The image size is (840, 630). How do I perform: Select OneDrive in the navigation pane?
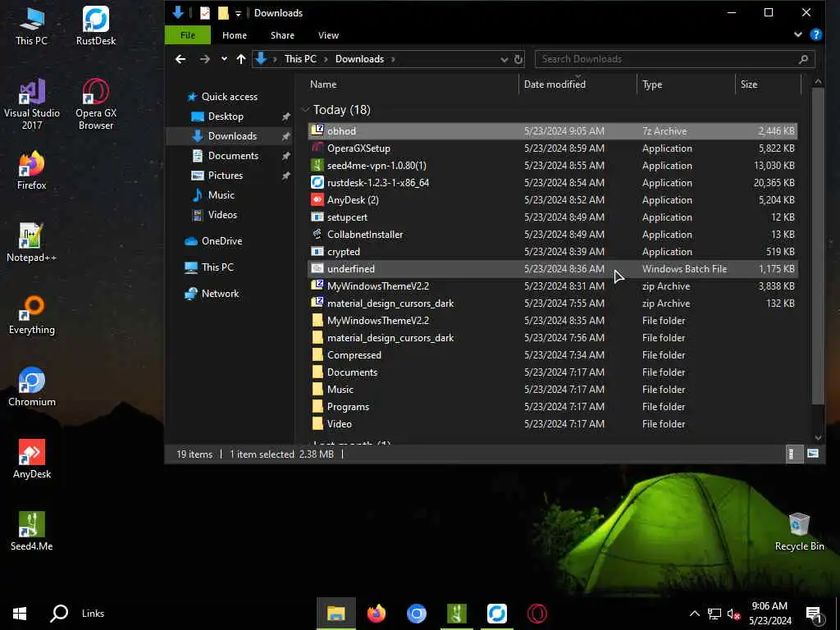click(221, 241)
